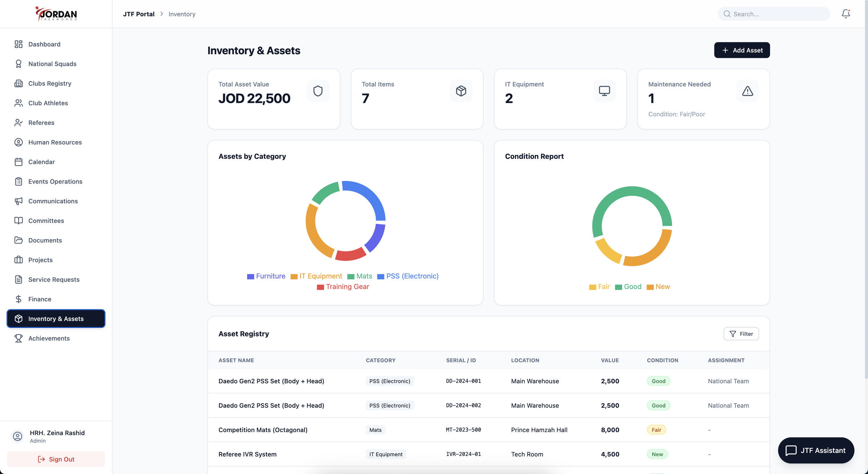The height and width of the screenshot is (474, 868).
Task: Click the Jordan Taekwondo logo
Action: pos(56,14)
